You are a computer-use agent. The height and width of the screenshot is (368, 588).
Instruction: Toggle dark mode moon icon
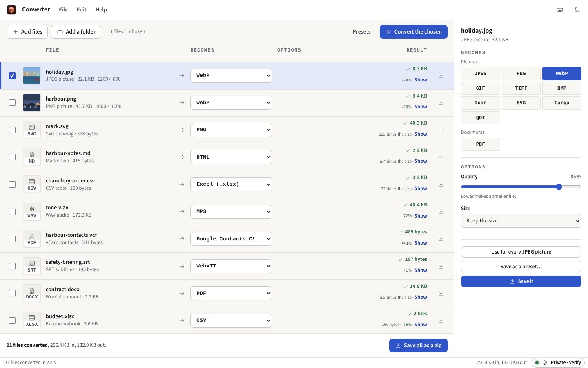click(x=577, y=10)
